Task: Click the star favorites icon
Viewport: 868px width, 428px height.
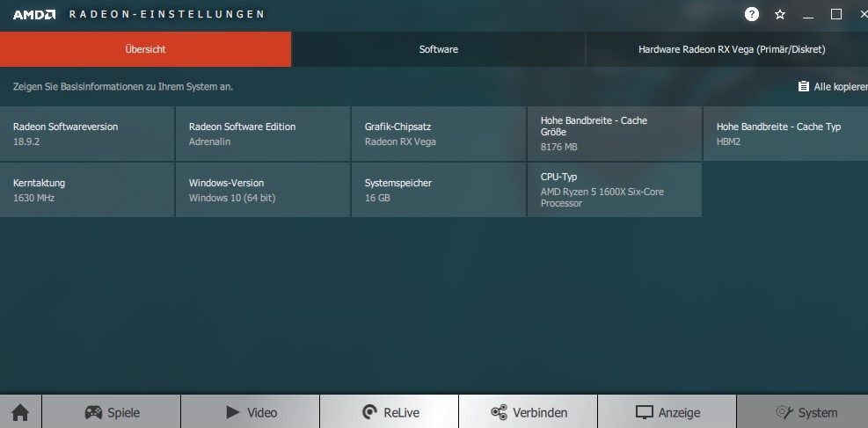Action: click(780, 14)
